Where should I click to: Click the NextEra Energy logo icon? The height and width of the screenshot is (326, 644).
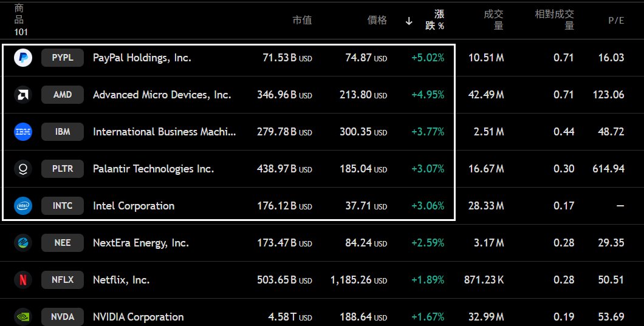click(x=23, y=243)
